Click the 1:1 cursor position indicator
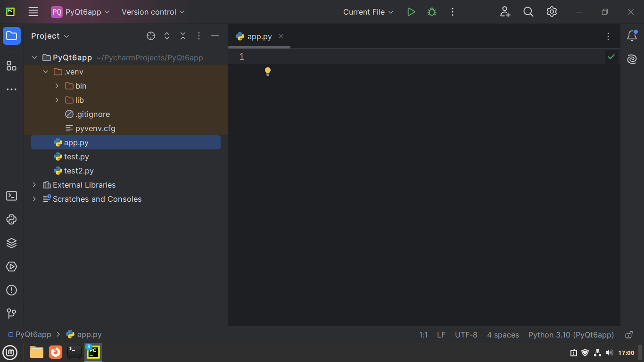This screenshot has height=362, width=644. (x=423, y=335)
